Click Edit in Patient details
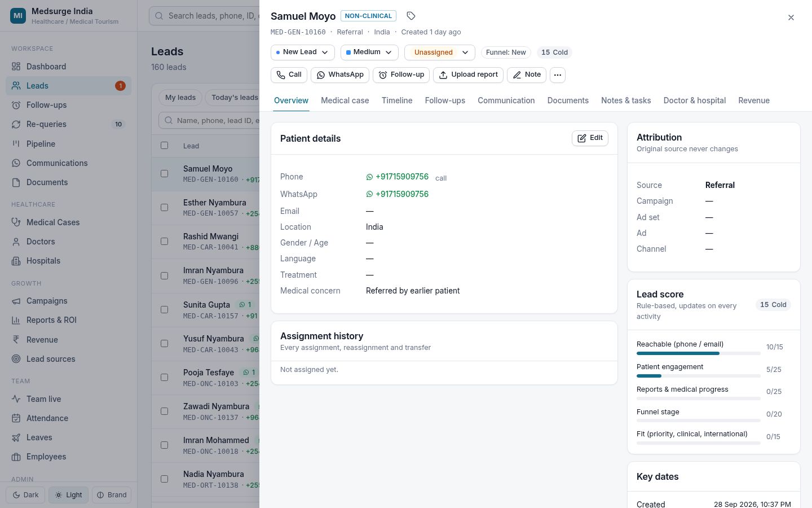The image size is (812, 508). coord(590,138)
